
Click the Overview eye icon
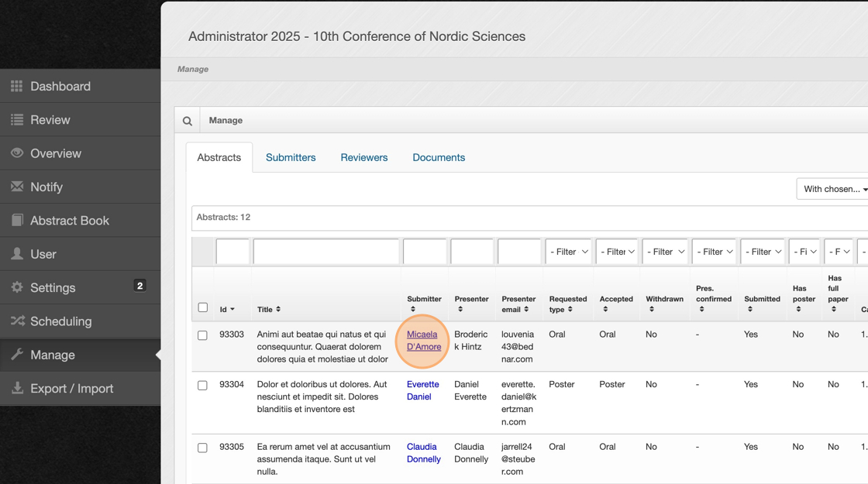(x=17, y=153)
